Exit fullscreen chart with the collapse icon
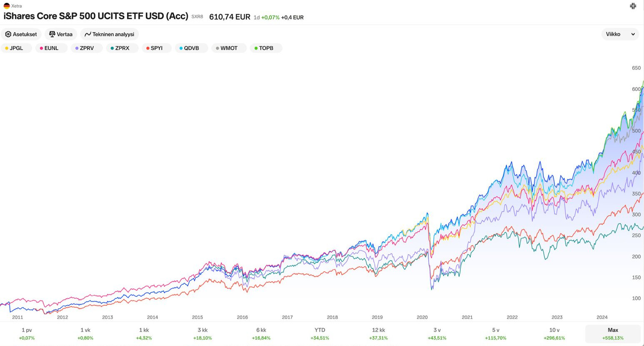Image resolution: width=644 pixels, height=346 pixels. (x=633, y=6)
